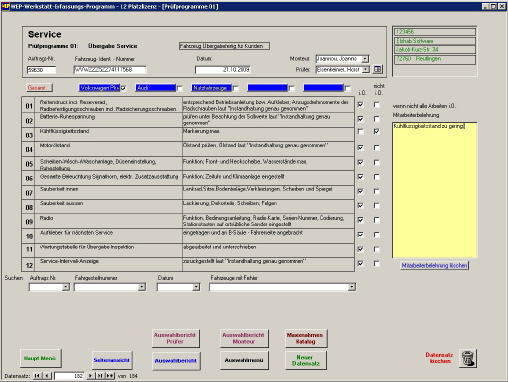The image size is (508, 382).
Task: Toggle i.O. checkbox for row 04 Motorölstand
Action: click(360, 147)
